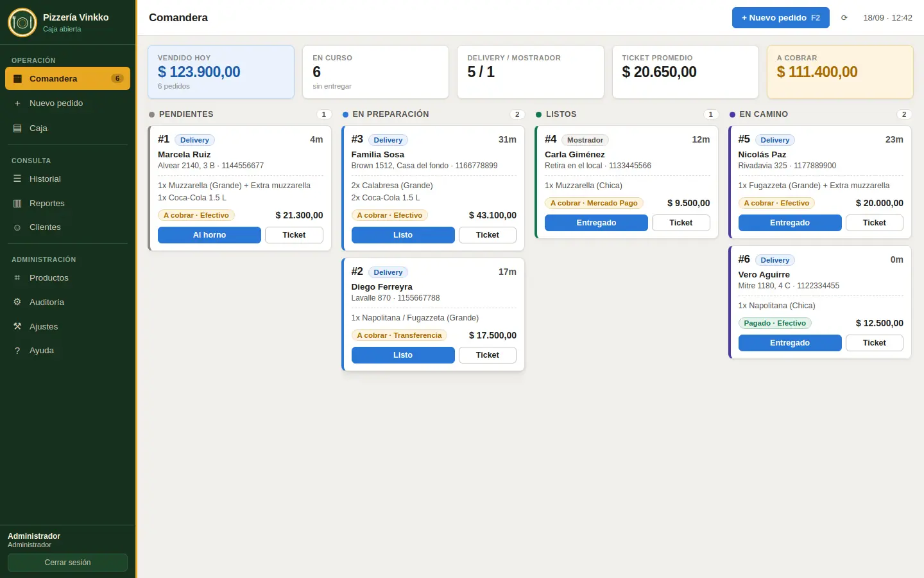Mark Vero Aguirre order as Entregado
924x578 pixels.
coord(790,343)
